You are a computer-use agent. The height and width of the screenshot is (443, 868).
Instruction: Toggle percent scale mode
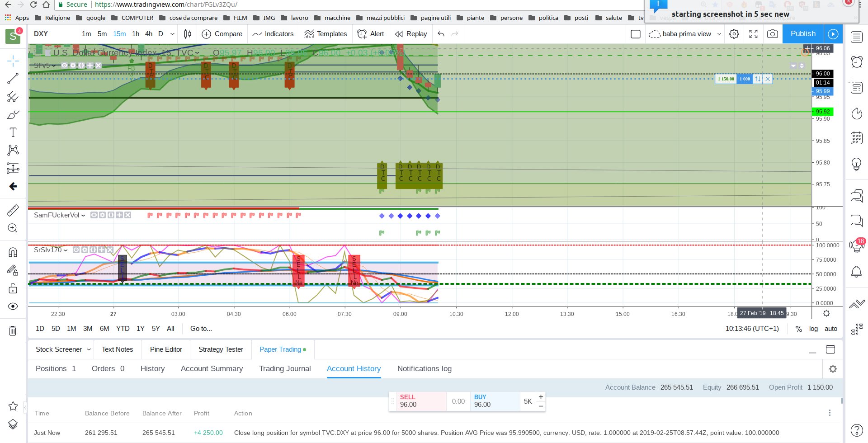coord(799,329)
